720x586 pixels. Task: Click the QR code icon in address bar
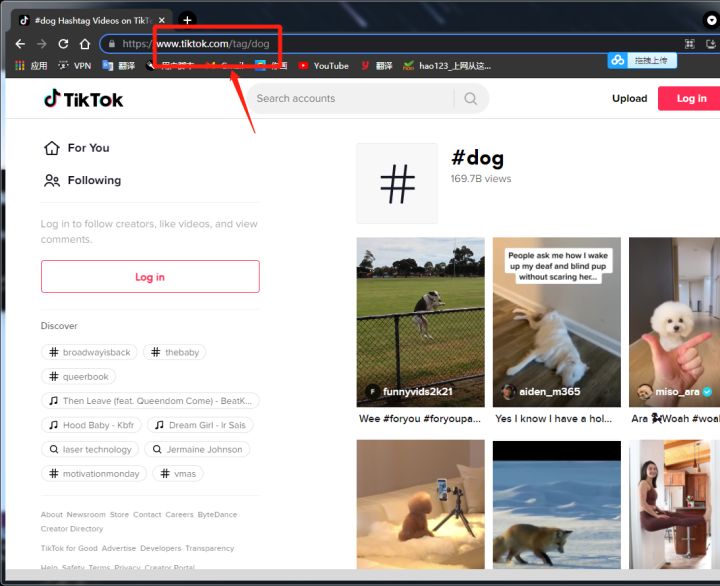(689, 44)
